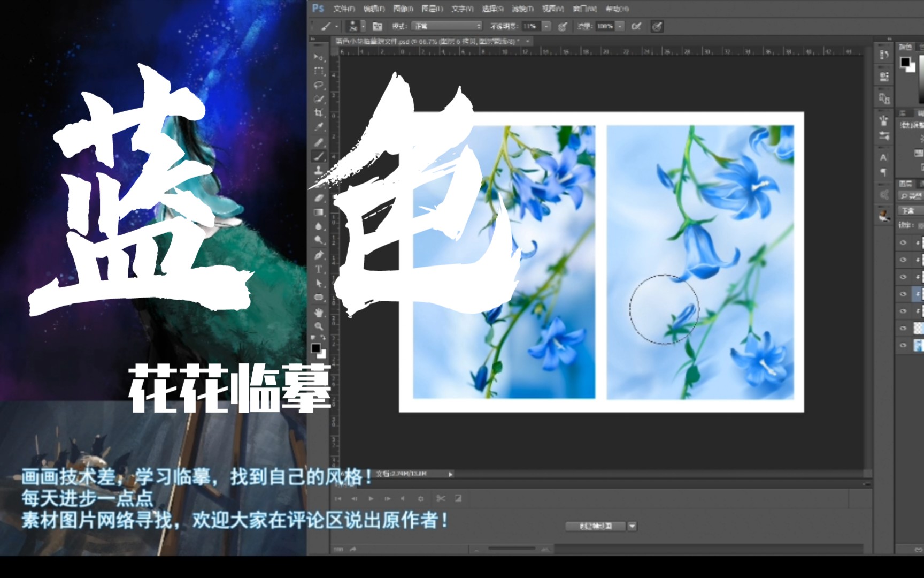Image resolution: width=924 pixels, height=578 pixels.
Task: Select the Eraser tool
Action: click(319, 198)
